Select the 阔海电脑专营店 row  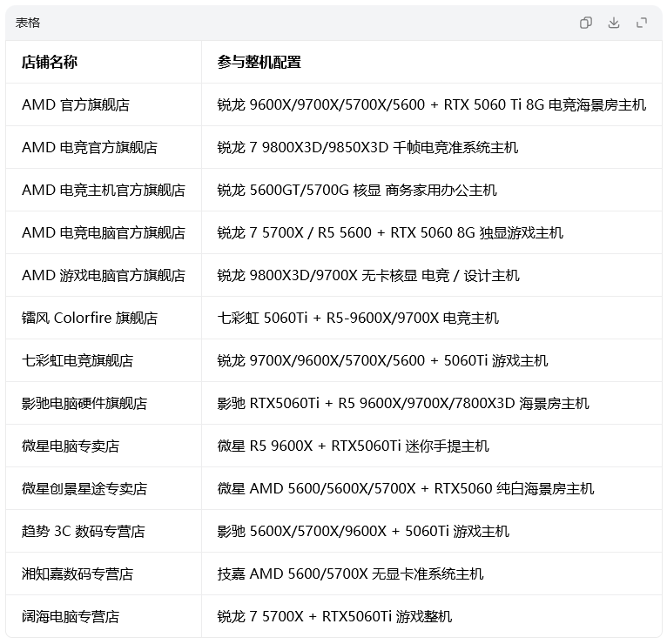[x=333, y=616]
